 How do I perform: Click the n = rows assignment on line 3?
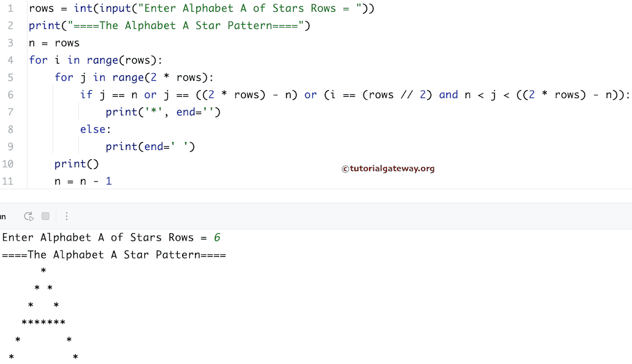pyautogui.click(x=54, y=43)
